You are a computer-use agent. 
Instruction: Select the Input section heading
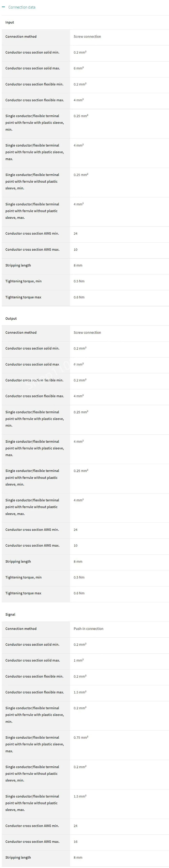10,22
